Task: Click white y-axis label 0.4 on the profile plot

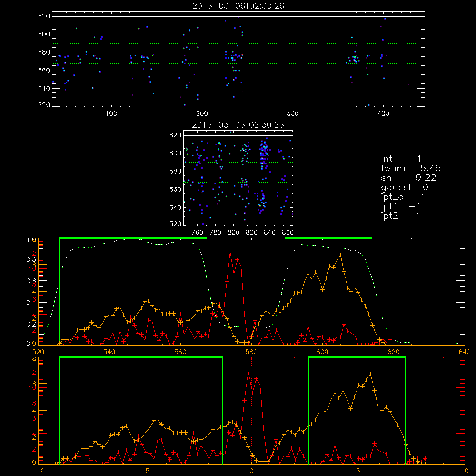Action: coord(31,302)
